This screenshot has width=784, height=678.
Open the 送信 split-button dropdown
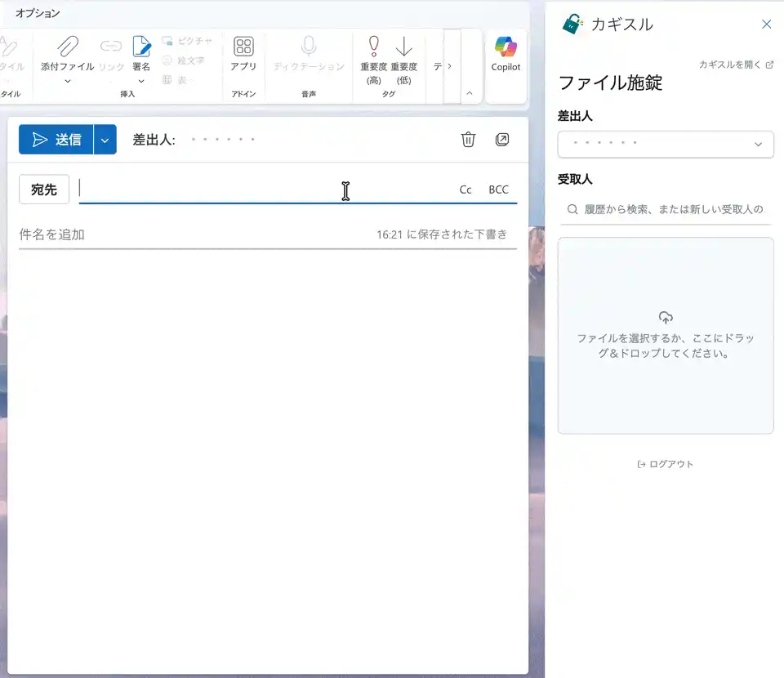104,139
